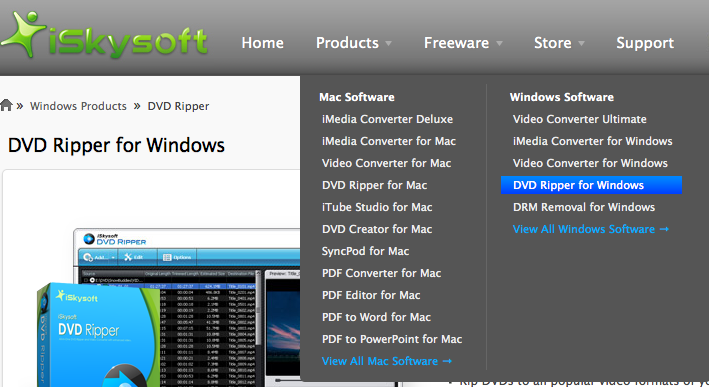Click Windows Products breadcrumb link

(78, 106)
